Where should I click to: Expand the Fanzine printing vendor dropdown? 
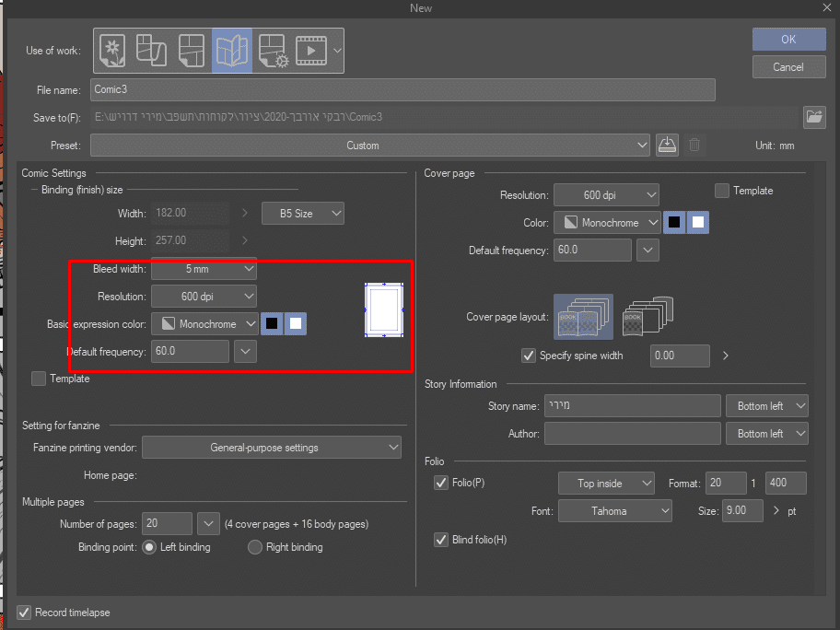pyautogui.click(x=271, y=448)
